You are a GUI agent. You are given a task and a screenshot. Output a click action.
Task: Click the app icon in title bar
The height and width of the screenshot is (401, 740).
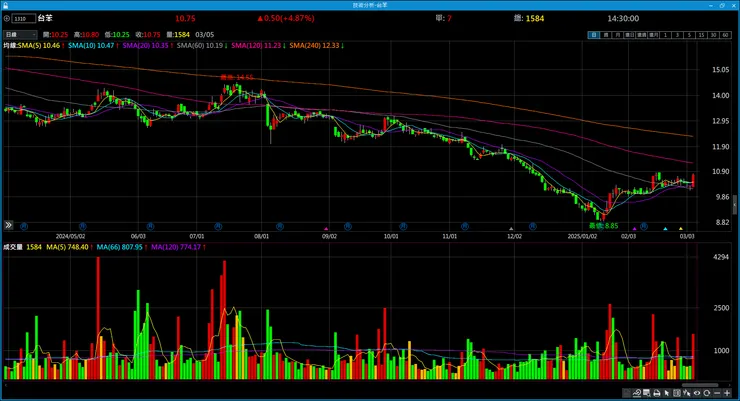(x=5, y=5)
